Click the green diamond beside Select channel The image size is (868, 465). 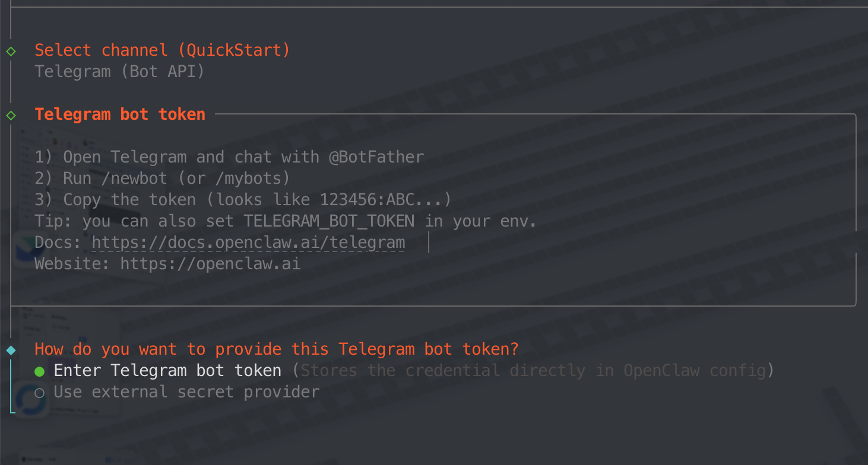click(x=11, y=51)
